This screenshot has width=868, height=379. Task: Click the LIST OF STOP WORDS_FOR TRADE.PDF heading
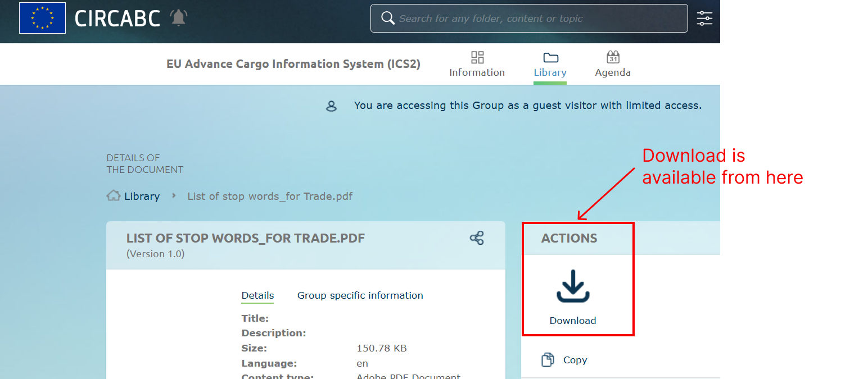click(x=245, y=238)
